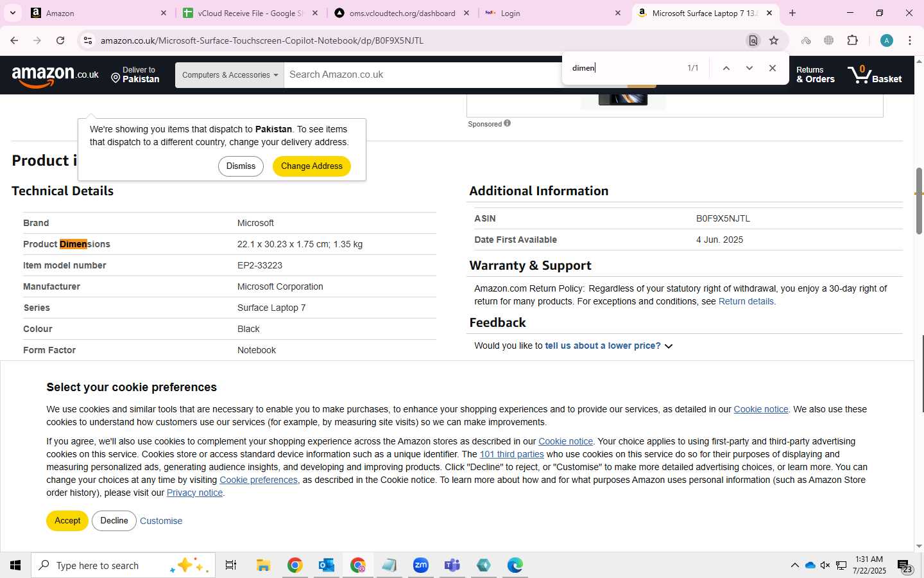Click the Search Amazon.co.uk field
Viewport: 924px width, 578px height.
tap(424, 74)
